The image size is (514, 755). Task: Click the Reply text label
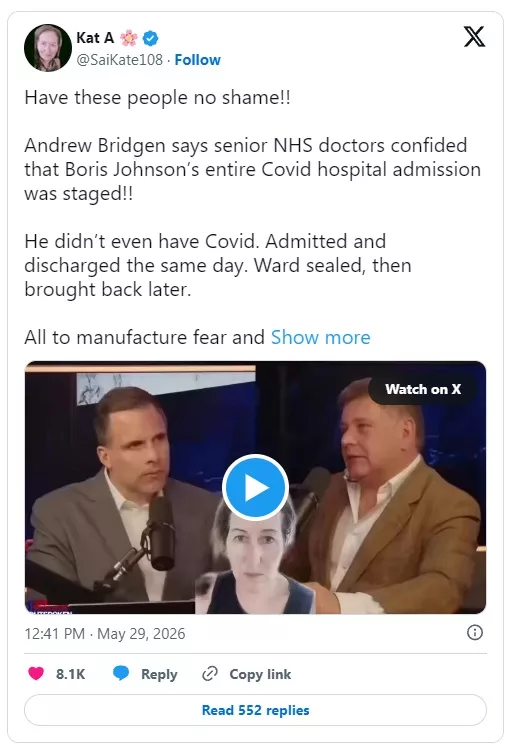(x=159, y=674)
